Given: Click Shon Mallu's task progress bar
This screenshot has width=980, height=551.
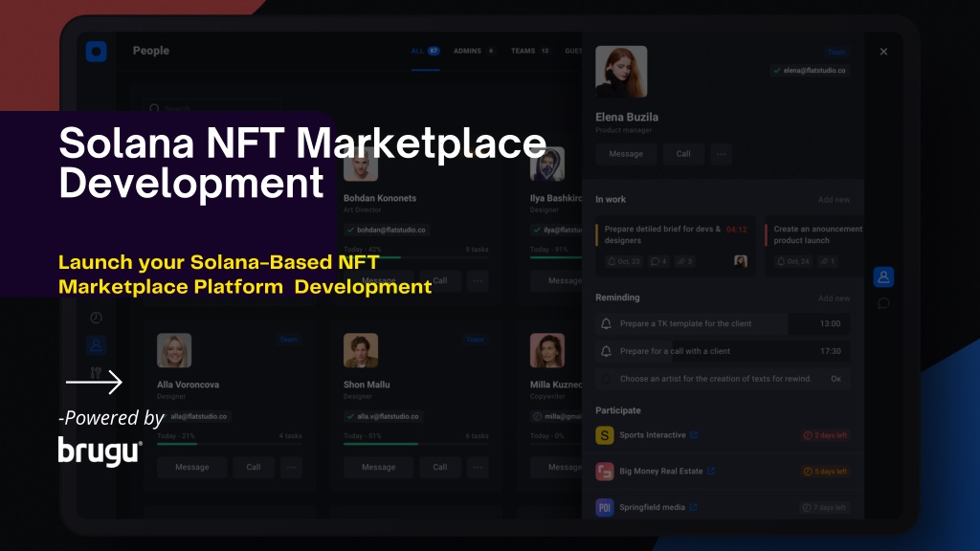Looking at the screenshot, I should 416,444.
